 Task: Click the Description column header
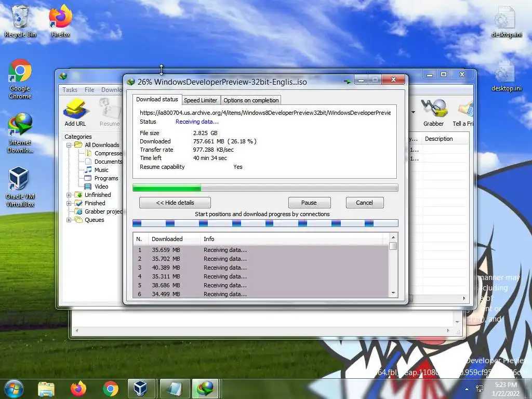tap(445, 139)
